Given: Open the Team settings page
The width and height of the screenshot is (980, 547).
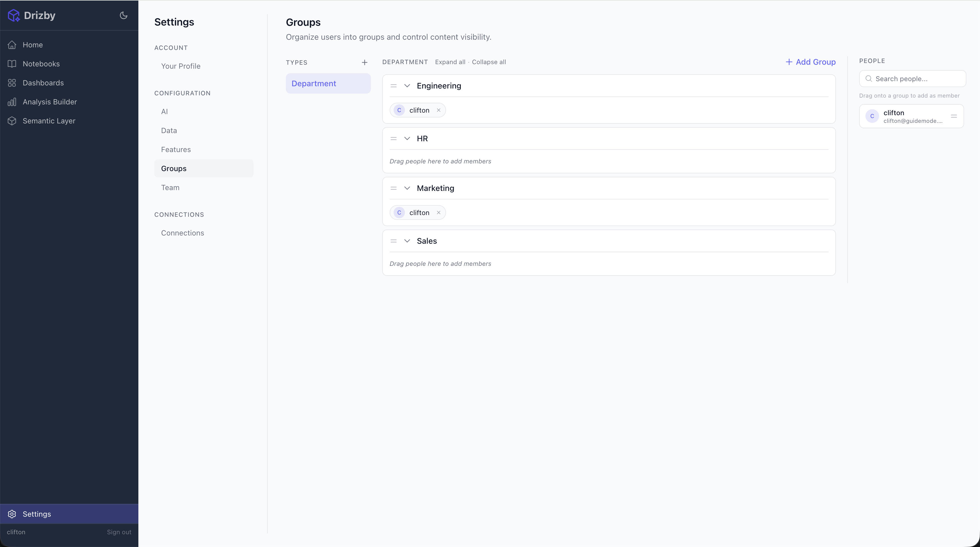Looking at the screenshot, I should (170, 187).
